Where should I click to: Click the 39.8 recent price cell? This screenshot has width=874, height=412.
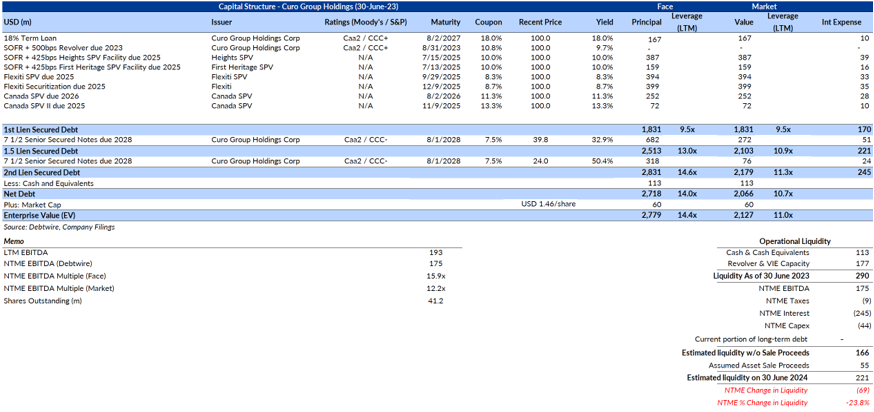tap(541, 139)
